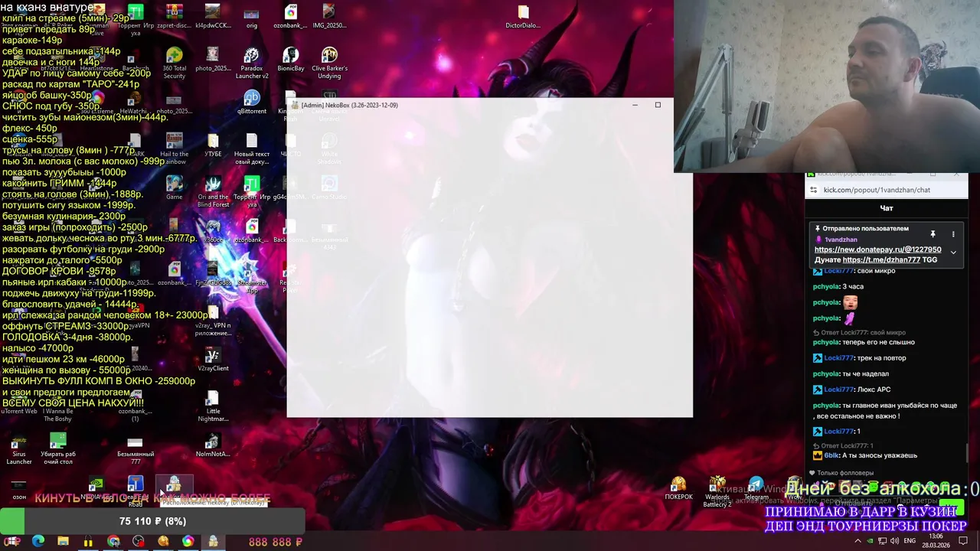This screenshot has height=551, width=980.
Task: Open the donatepay.ru link in chat
Action: [x=877, y=249]
